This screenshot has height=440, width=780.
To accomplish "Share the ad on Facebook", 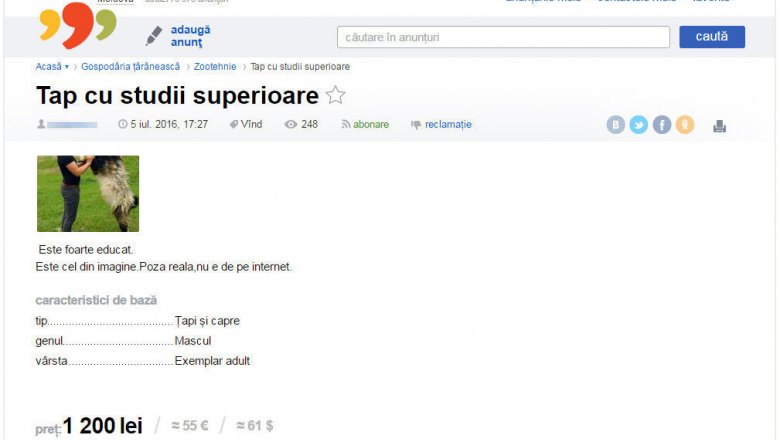I will [662, 124].
